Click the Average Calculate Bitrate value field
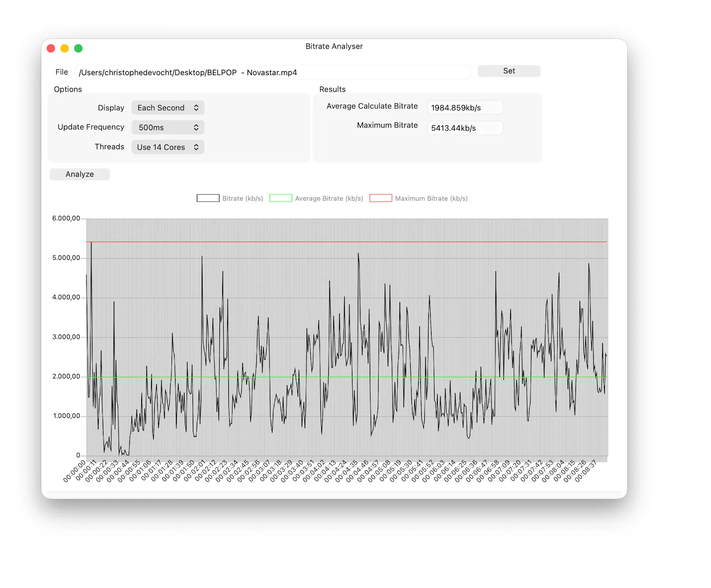711x588 pixels. click(465, 107)
